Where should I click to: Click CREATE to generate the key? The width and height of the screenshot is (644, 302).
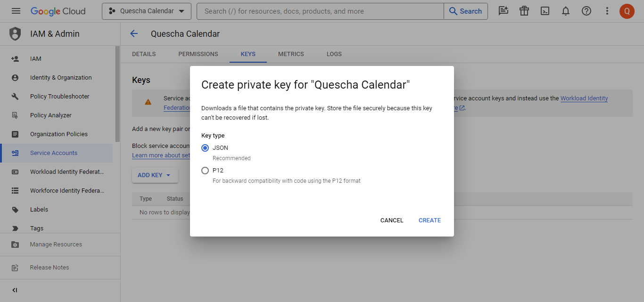point(429,220)
